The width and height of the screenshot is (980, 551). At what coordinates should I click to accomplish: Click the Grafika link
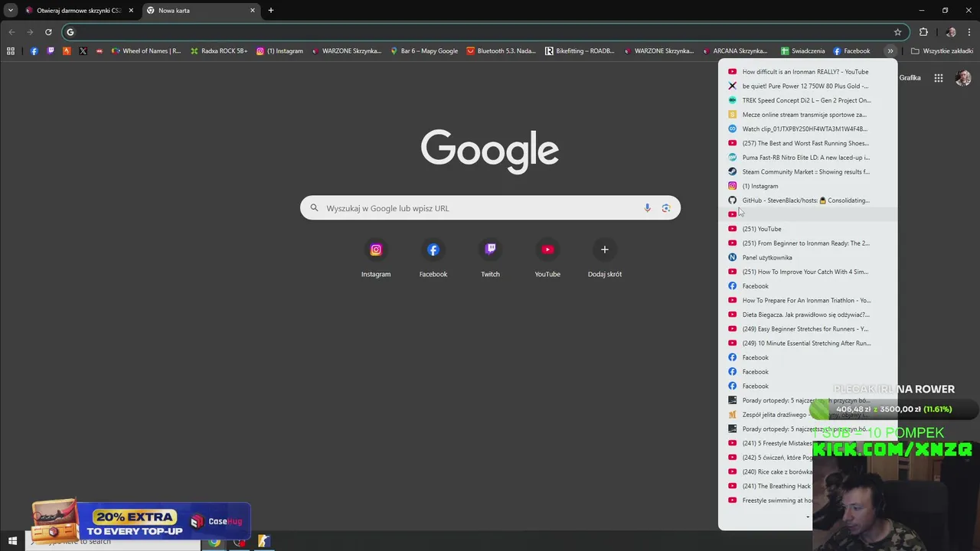[910, 78]
